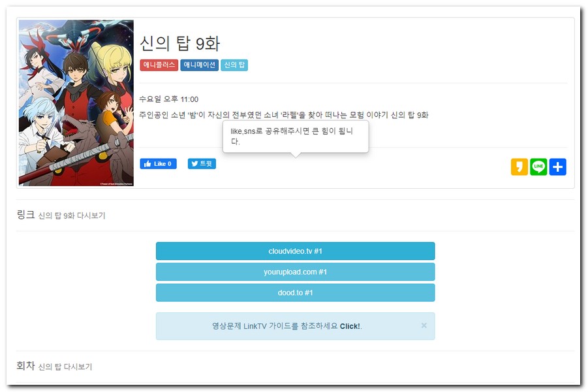Select the 신의 탑 light blue tag
This screenshot has height=392, width=588.
point(234,65)
